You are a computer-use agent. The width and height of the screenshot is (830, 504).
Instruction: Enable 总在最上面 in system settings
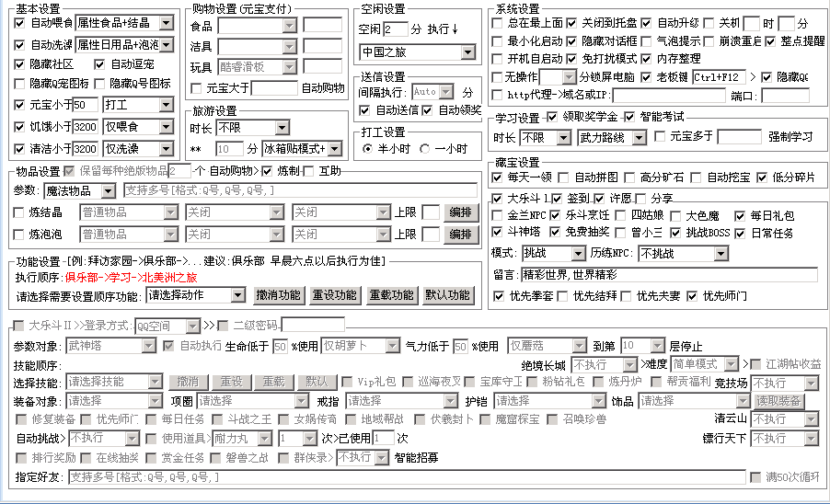click(x=497, y=23)
